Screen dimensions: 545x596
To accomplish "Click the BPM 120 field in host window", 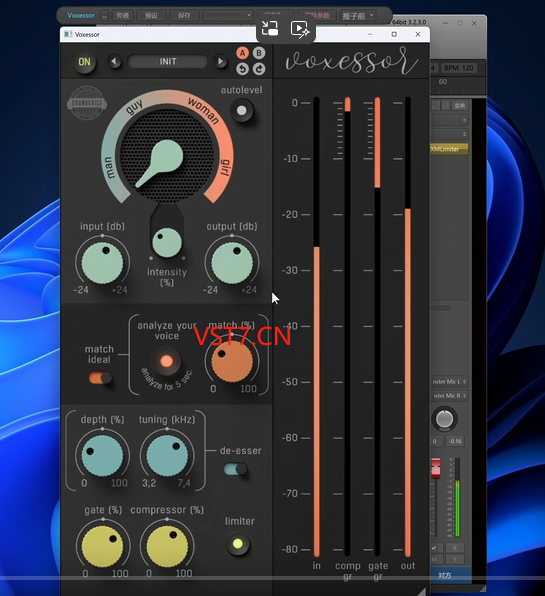I will click(x=458, y=68).
